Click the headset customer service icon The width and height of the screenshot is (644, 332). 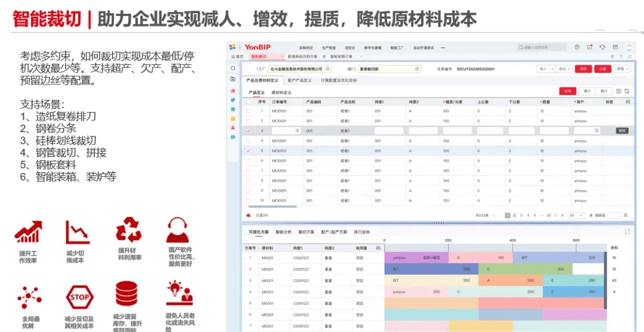tap(602, 47)
